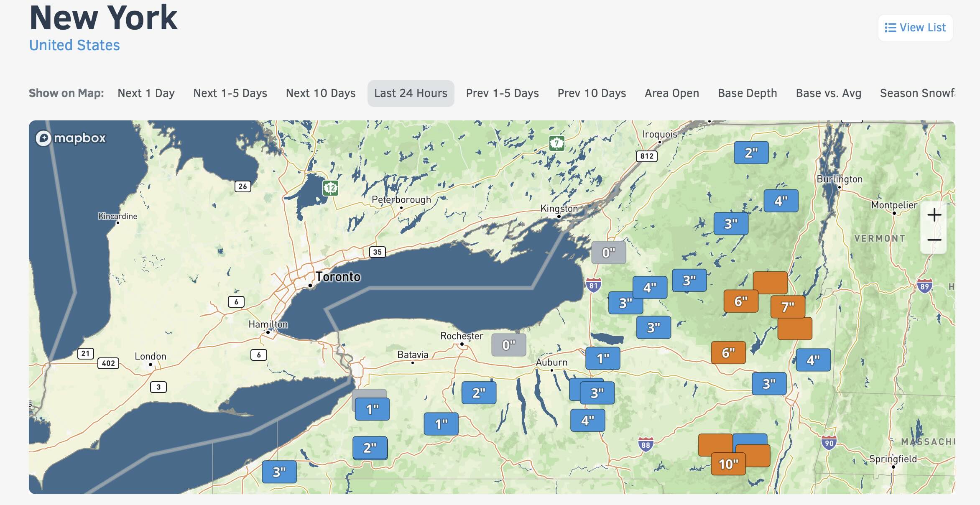The width and height of the screenshot is (980, 505).
Task: Open the View List button
Action: click(x=915, y=28)
